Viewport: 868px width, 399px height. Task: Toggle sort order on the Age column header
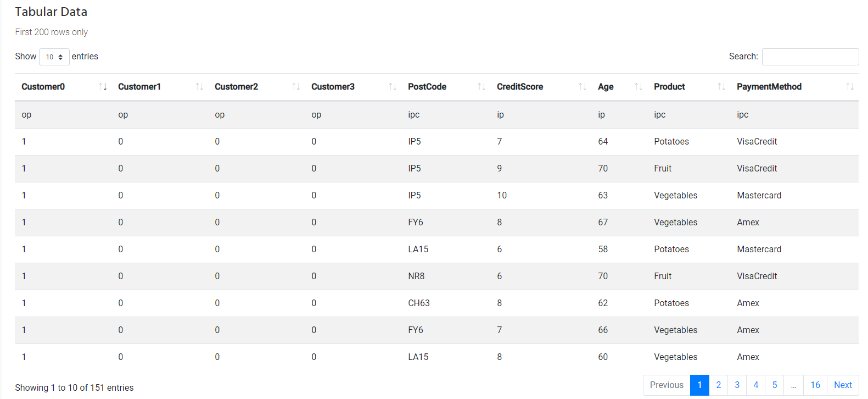[x=638, y=86]
